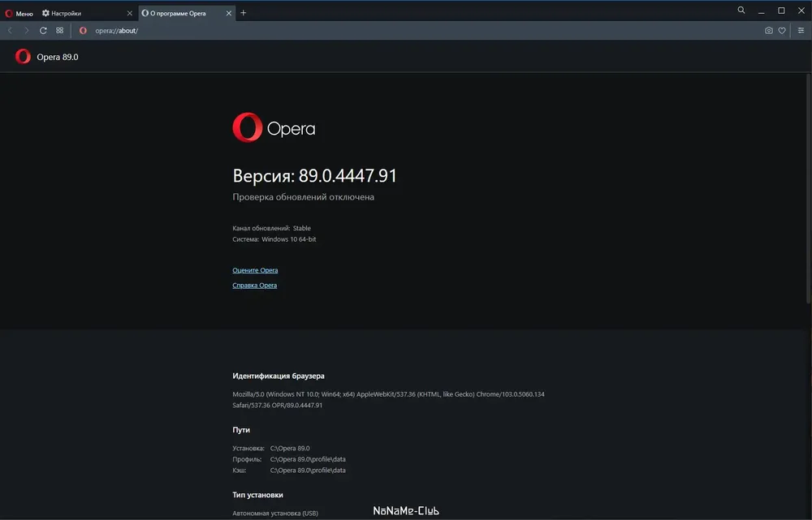Open the Справка Opera link

255,286
